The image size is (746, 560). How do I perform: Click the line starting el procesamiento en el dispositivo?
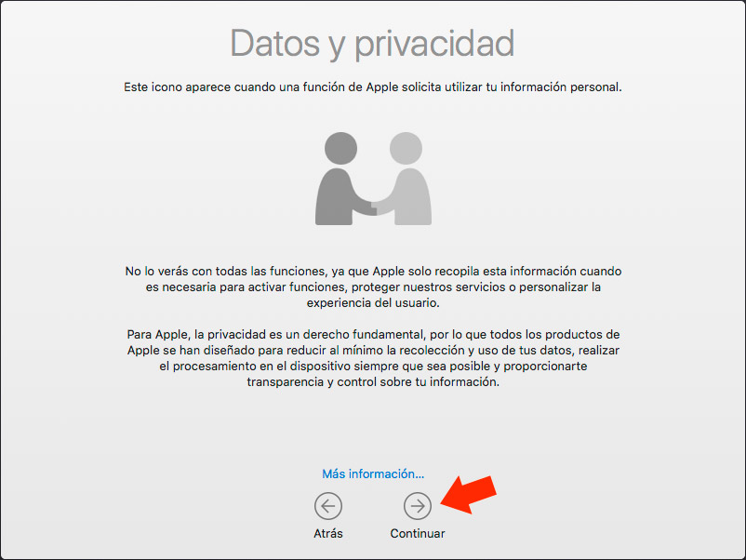pyautogui.click(x=373, y=367)
